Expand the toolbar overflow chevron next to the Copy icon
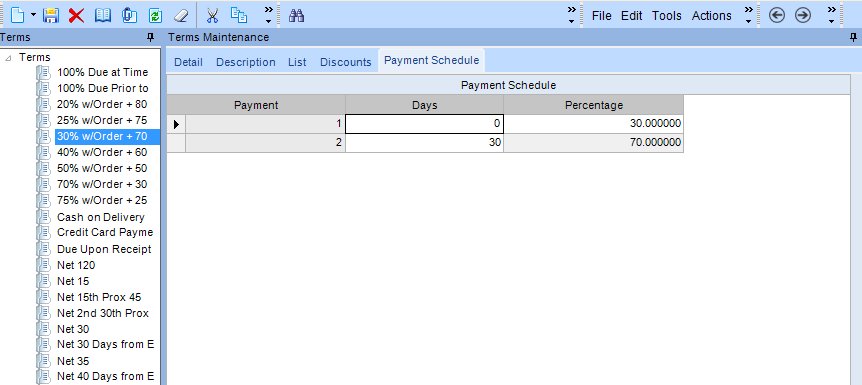The height and width of the screenshot is (385, 862). pos(268,15)
